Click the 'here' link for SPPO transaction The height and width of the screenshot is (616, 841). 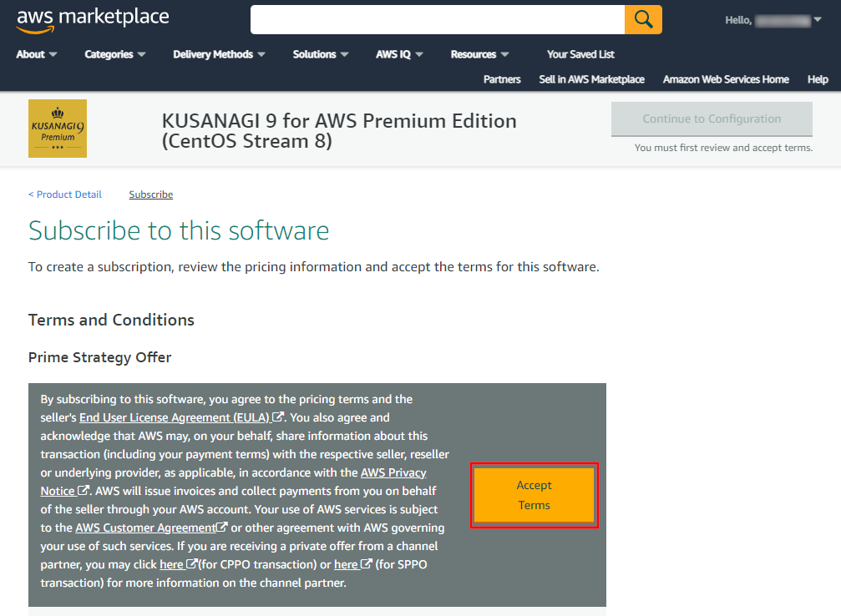tap(353, 564)
